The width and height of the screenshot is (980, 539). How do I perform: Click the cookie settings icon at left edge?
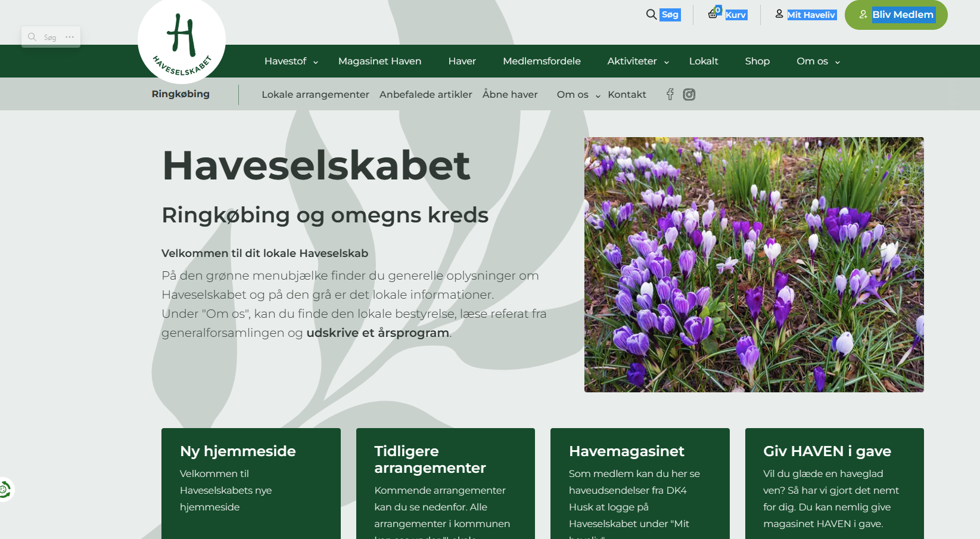click(5, 490)
